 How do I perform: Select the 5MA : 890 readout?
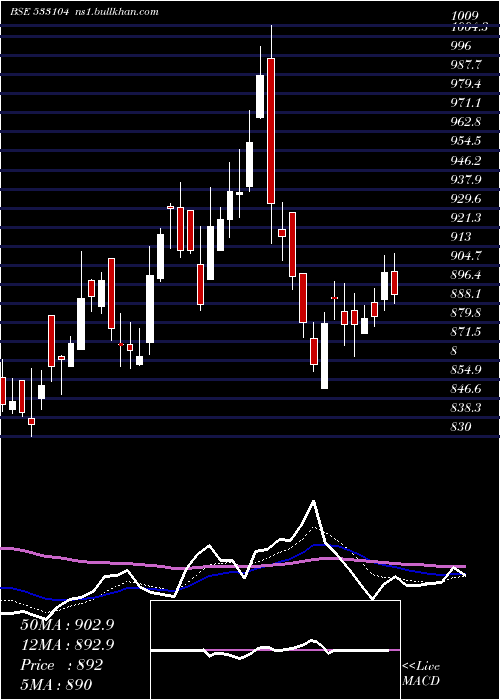pyautogui.click(x=56, y=685)
